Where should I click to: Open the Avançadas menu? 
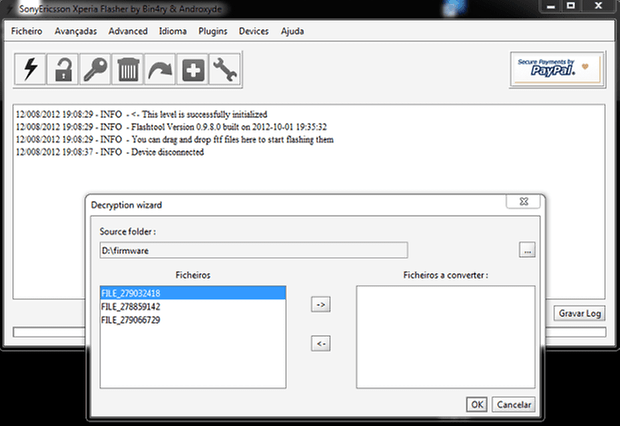[x=76, y=31]
